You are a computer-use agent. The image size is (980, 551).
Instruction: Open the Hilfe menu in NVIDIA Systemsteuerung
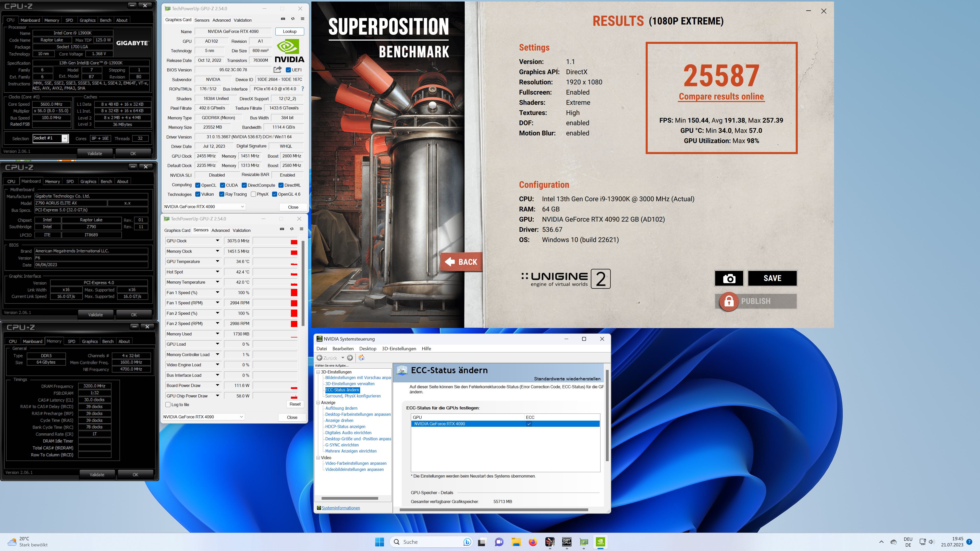click(x=426, y=349)
